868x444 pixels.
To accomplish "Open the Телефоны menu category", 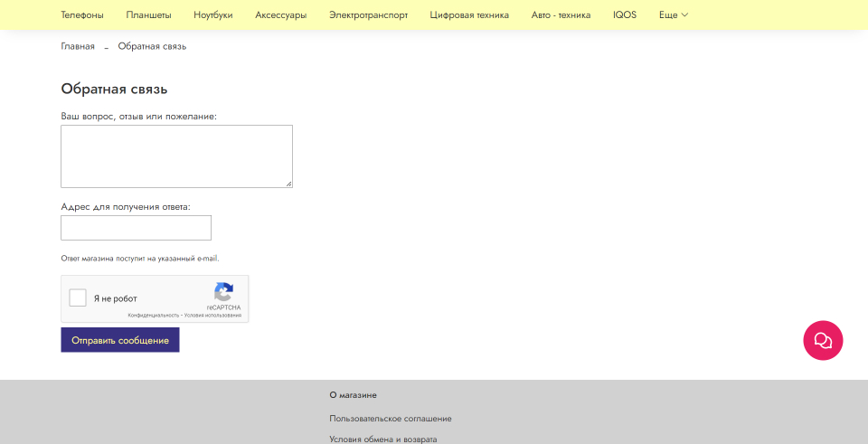I will (82, 15).
